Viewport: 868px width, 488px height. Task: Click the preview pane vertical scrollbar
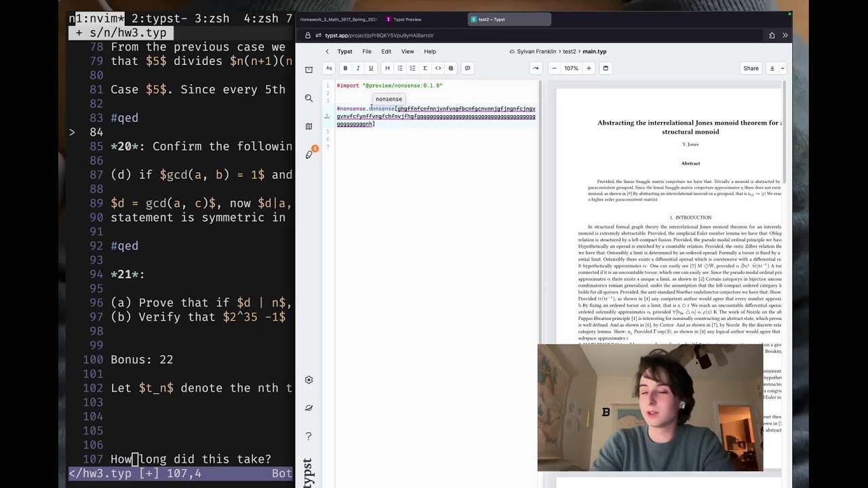[x=784, y=132]
